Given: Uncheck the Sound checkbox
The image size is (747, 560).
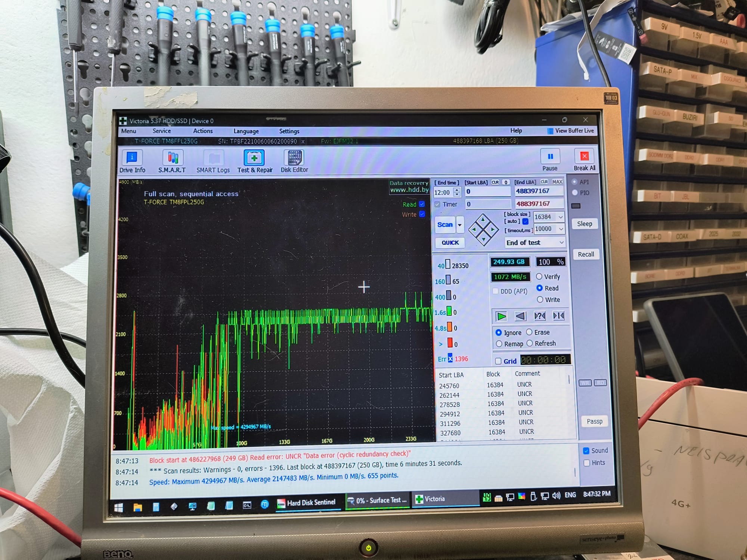Looking at the screenshot, I should (x=586, y=451).
